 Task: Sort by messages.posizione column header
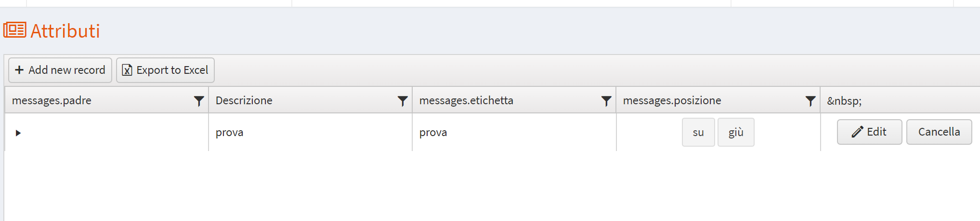(x=672, y=100)
